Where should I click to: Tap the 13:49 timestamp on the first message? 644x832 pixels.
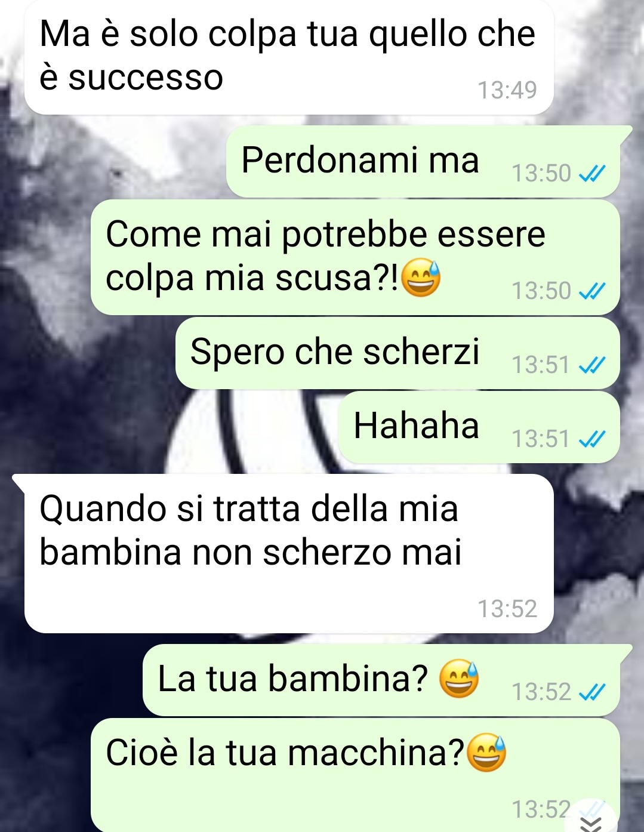[x=507, y=90]
